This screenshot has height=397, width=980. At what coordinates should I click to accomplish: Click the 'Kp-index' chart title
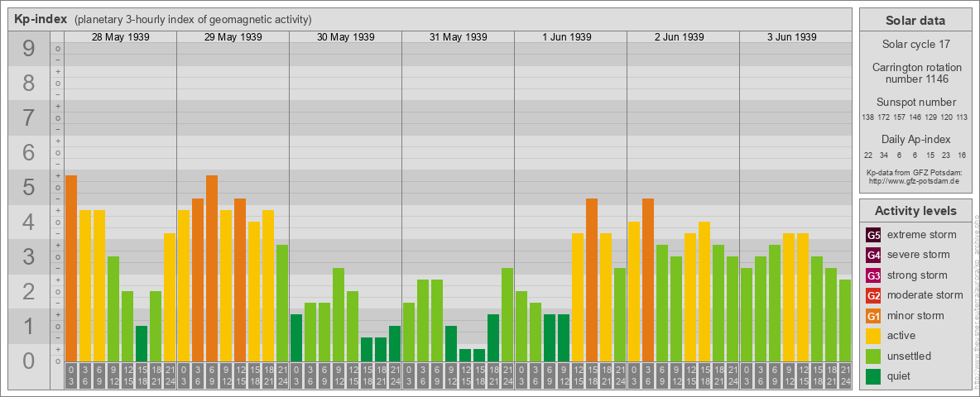pyautogui.click(x=41, y=19)
